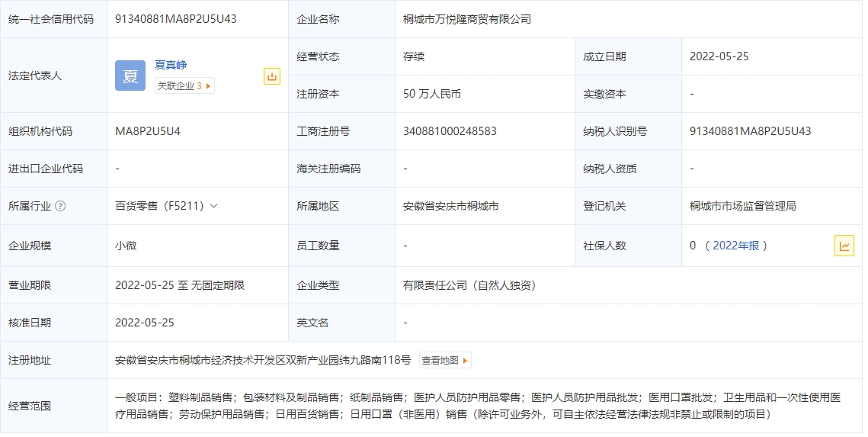Image resolution: width=868 pixels, height=437 pixels.
Task: Click the 英文名 label
Action: pyautogui.click(x=312, y=323)
